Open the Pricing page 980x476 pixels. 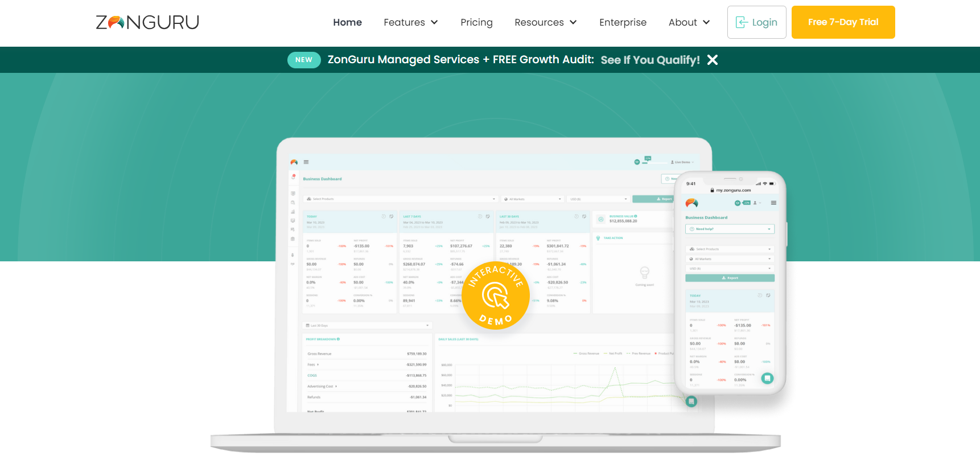[476, 22]
